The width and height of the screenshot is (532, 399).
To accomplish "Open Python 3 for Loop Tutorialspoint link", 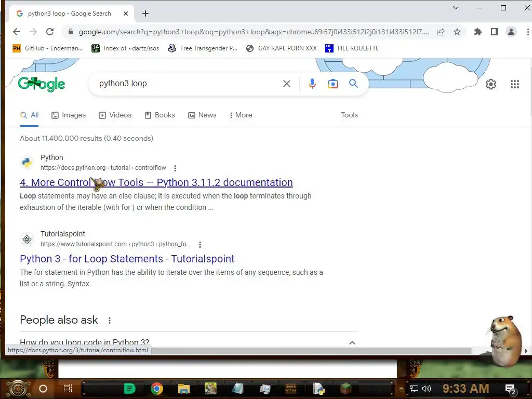I will point(127,259).
